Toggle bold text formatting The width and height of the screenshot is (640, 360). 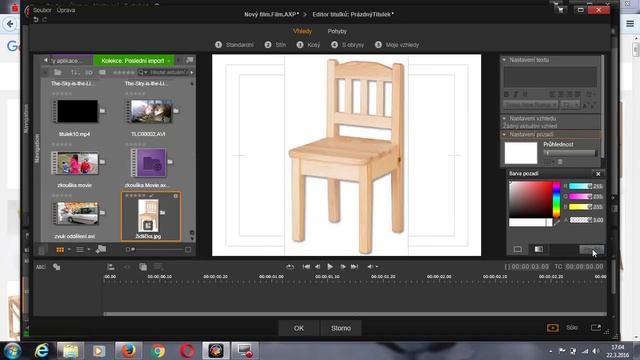[x=507, y=94]
